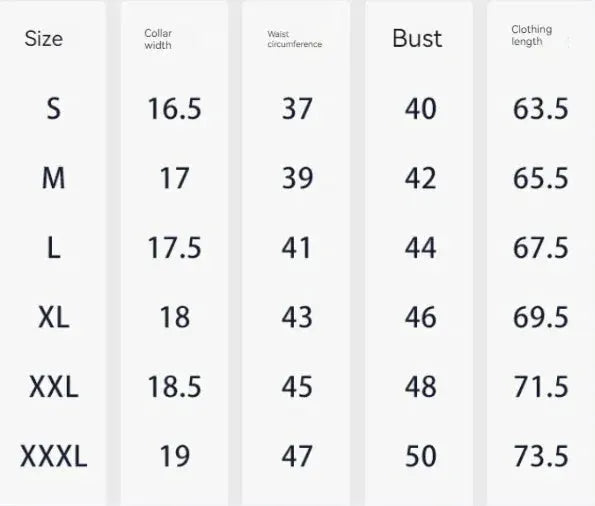This screenshot has width=595, height=506.
Task: Click clothing length value 63.5
Action: [541, 109]
